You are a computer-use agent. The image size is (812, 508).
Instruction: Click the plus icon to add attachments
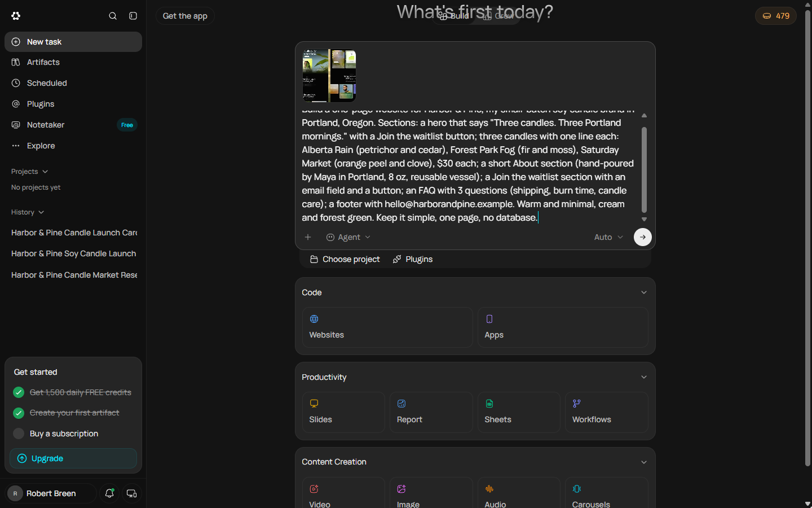tap(308, 237)
